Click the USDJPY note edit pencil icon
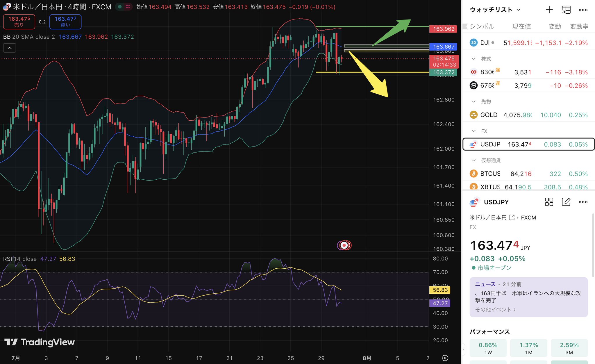Screen dimensions: 595x364 point(566,202)
